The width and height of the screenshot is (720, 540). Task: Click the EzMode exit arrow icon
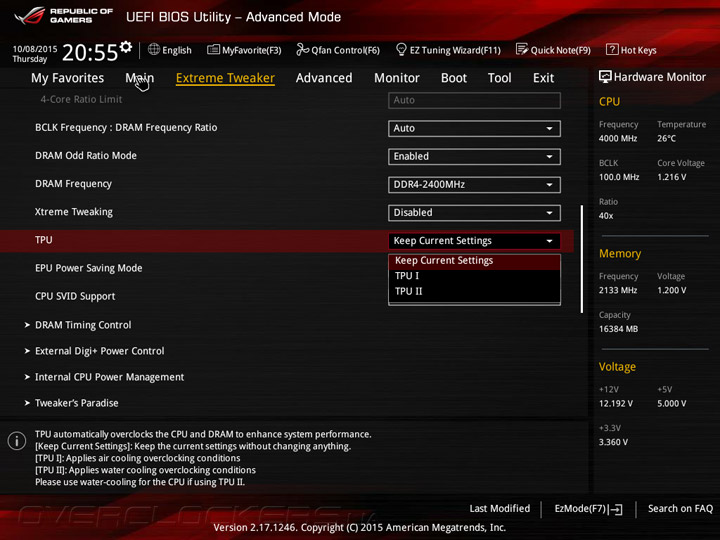tap(617, 509)
